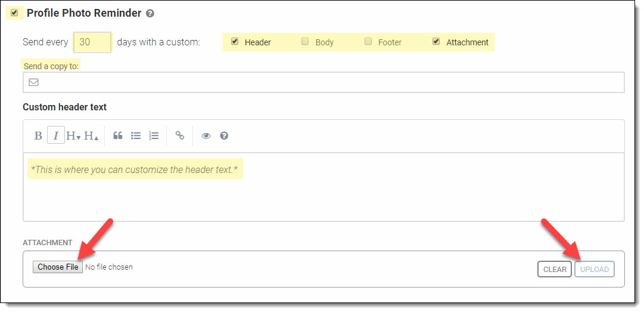Toggle preview with the eye icon
Viewport: 644px width, 312px height.
point(206,136)
